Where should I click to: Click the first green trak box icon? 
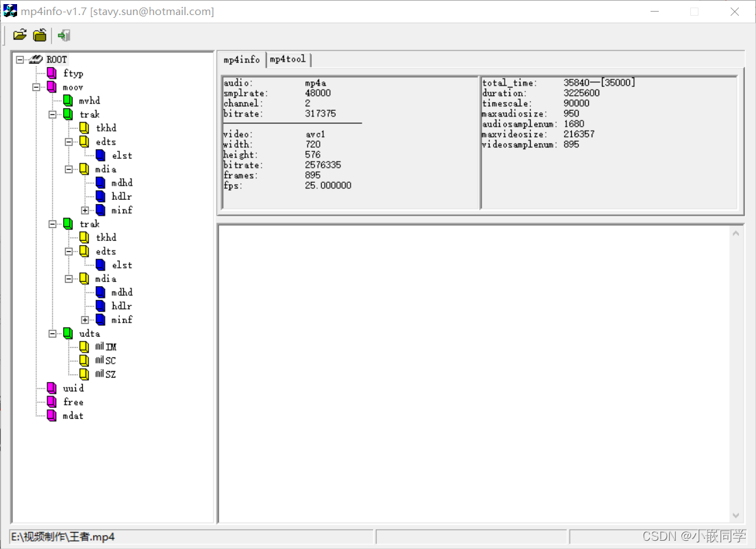coord(68,114)
